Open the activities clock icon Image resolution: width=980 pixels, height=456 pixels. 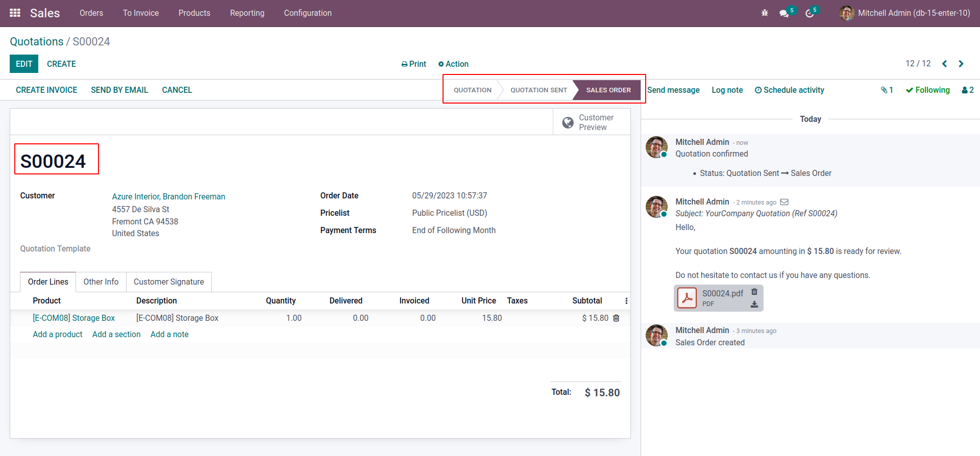[x=810, y=13]
